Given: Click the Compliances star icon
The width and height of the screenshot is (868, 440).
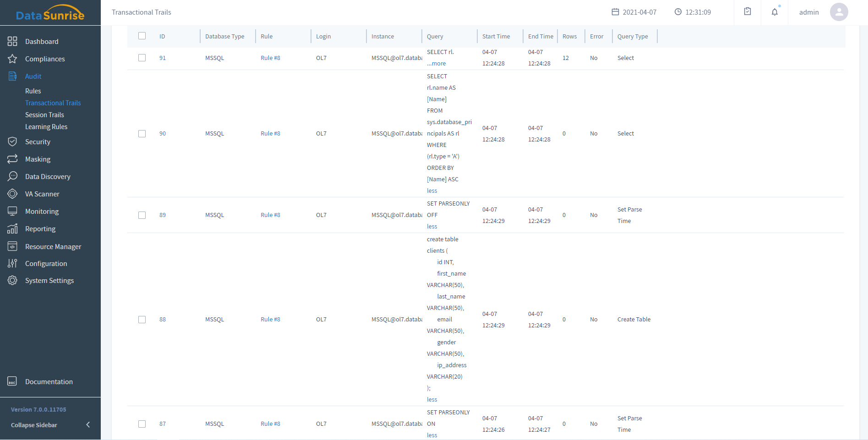Looking at the screenshot, I should 12,59.
